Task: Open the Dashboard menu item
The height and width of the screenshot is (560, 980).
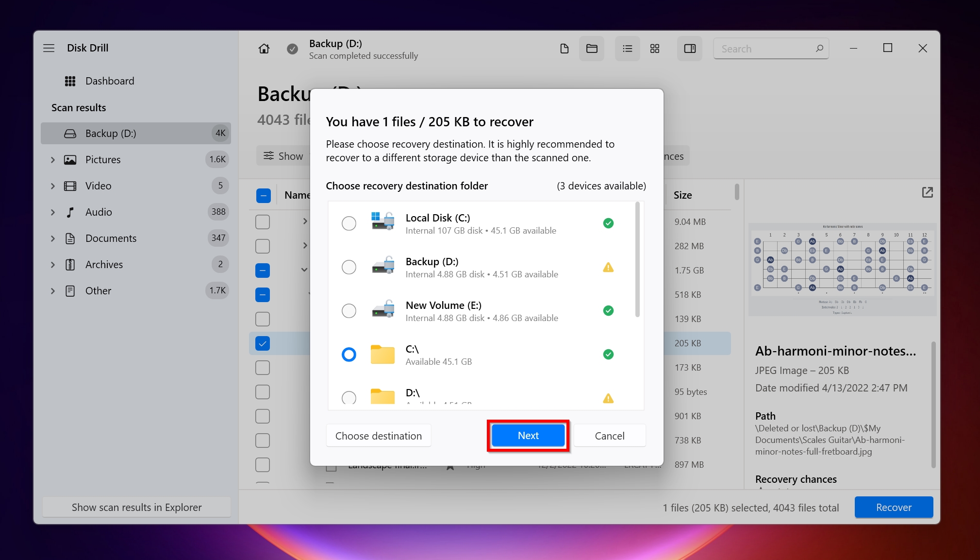Action: click(x=110, y=80)
